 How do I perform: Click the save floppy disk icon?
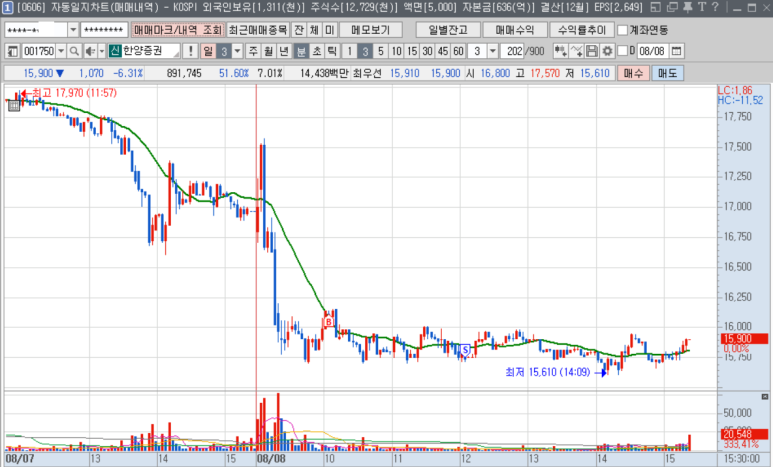[x=592, y=51]
